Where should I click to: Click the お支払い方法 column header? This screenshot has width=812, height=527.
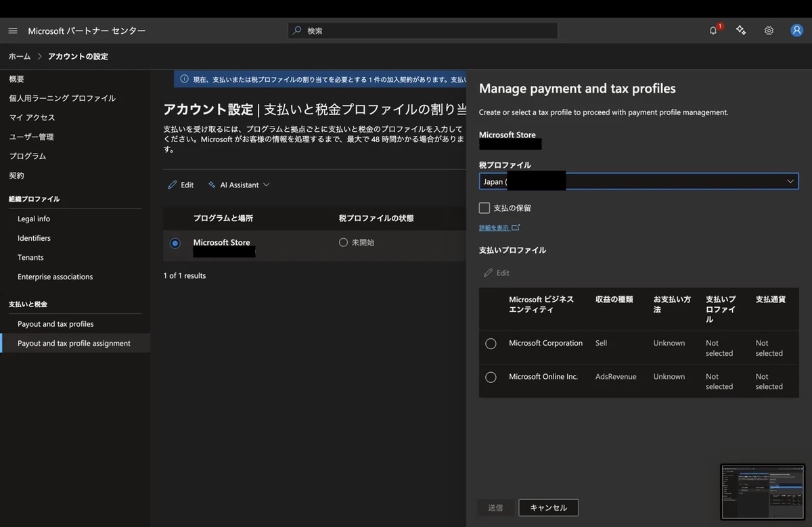672,304
